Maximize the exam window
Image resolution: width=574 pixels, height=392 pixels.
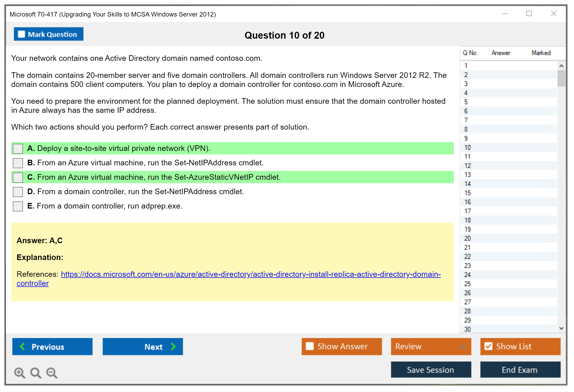point(529,14)
